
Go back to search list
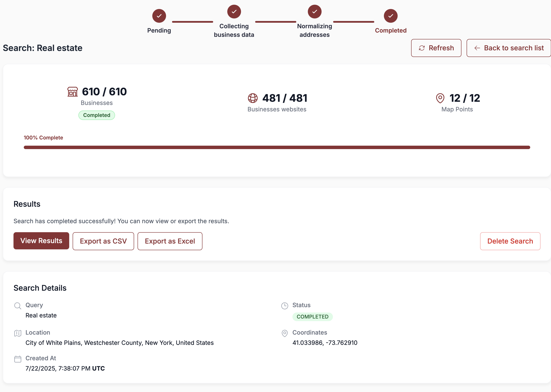tap(509, 48)
